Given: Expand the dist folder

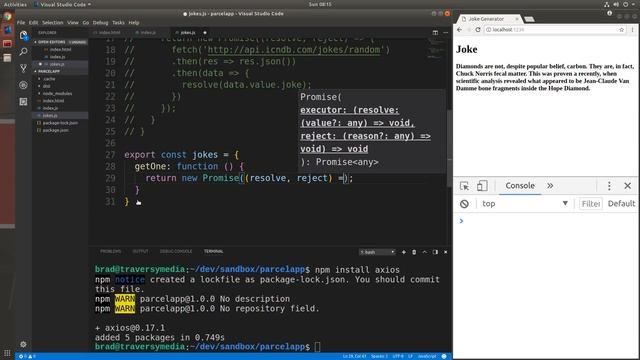Looking at the screenshot, I should (60, 86).
